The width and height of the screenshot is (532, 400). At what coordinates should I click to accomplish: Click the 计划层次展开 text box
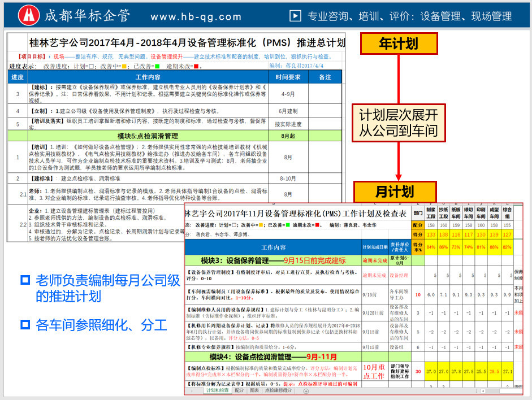pyautogui.click(x=399, y=123)
